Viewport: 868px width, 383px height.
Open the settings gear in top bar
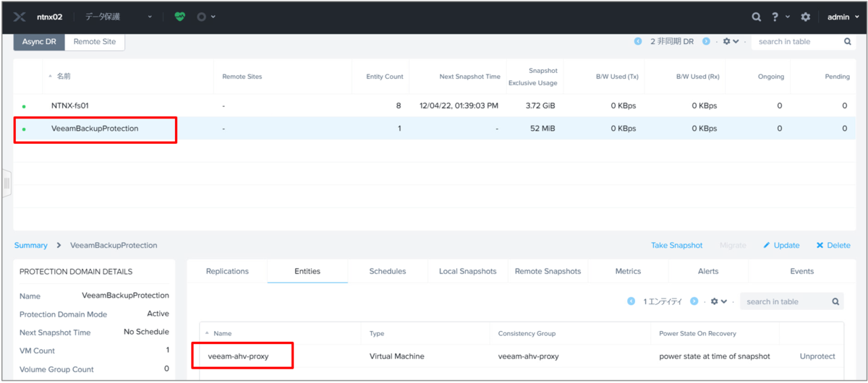(805, 17)
